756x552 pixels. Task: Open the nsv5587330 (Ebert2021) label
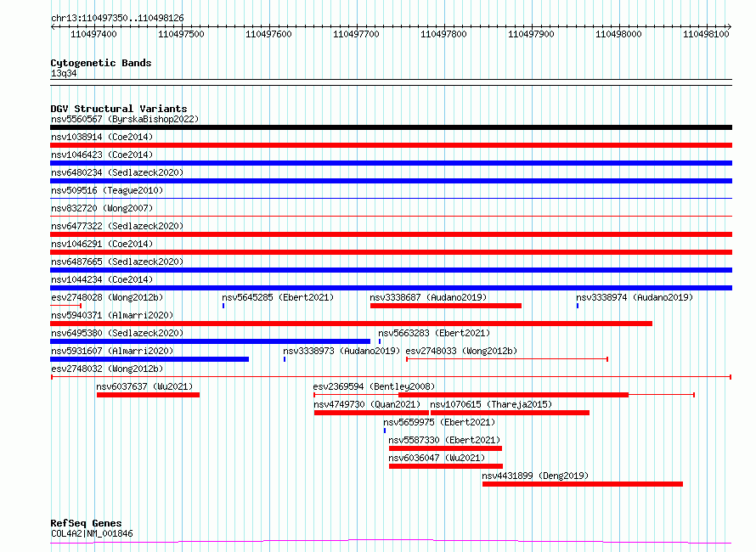point(444,440)
